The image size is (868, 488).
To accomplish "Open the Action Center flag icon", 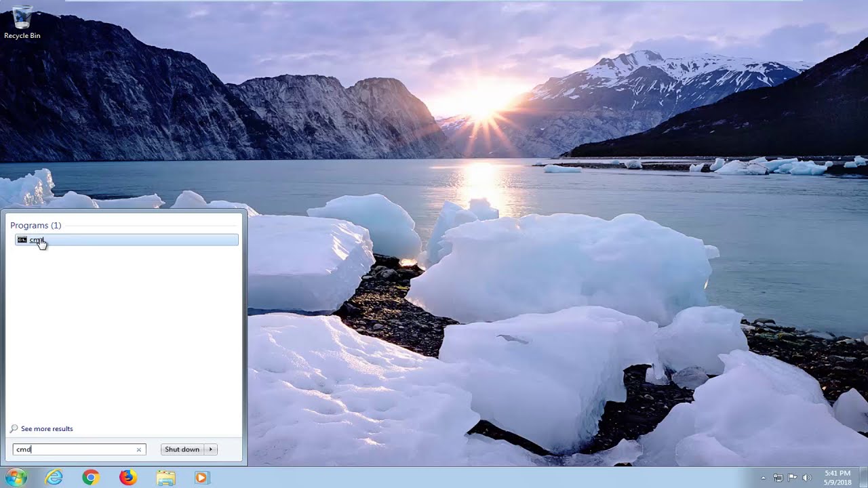I will click(x=792, y=478).
